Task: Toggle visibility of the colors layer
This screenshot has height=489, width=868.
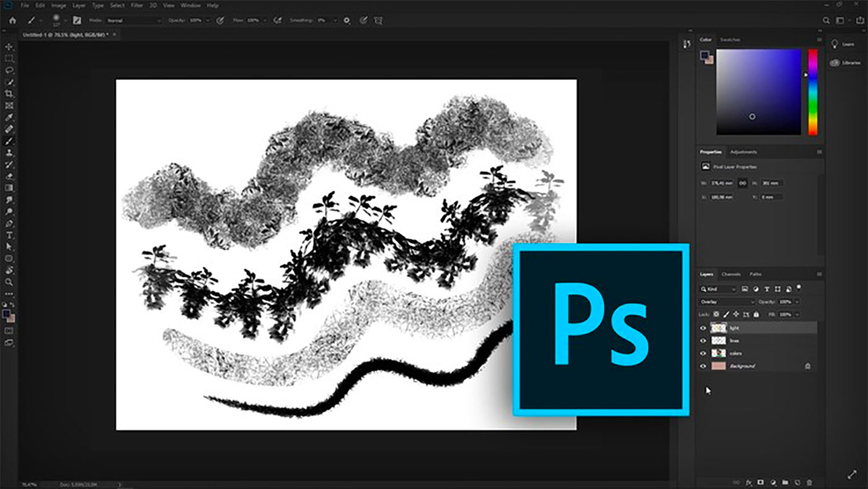Action: (x=702, y=352)
